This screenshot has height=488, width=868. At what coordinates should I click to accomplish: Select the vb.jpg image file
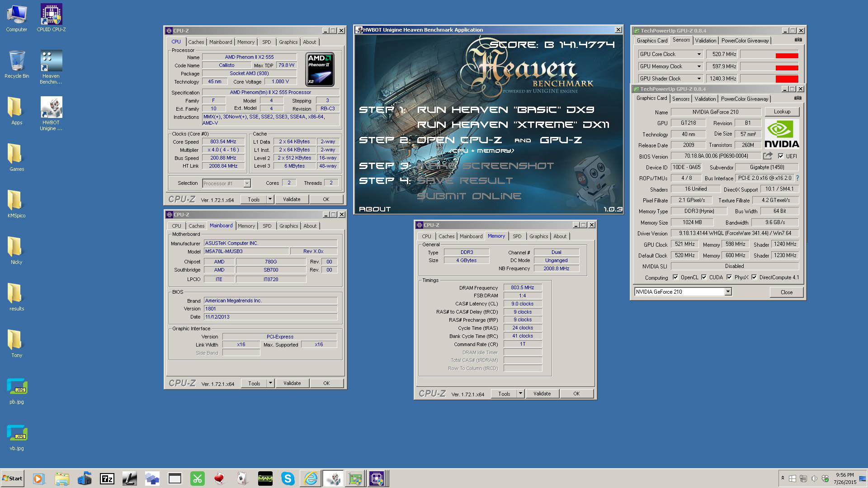coord(17,437)
